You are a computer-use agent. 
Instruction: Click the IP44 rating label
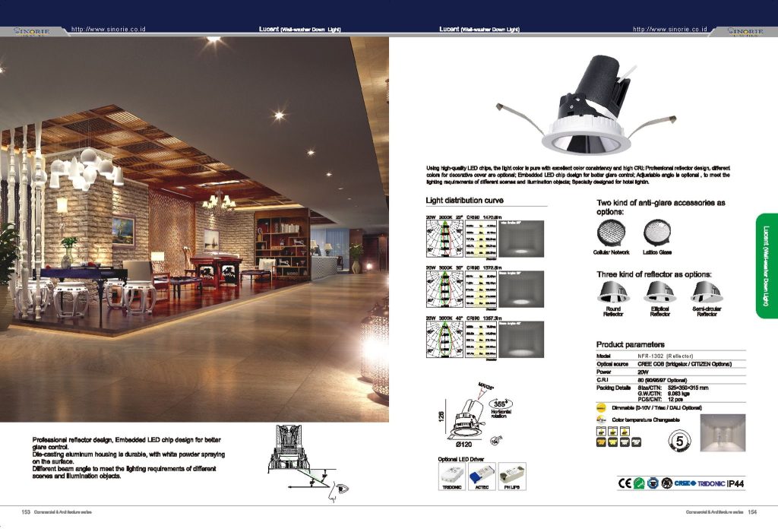point(737,483)
